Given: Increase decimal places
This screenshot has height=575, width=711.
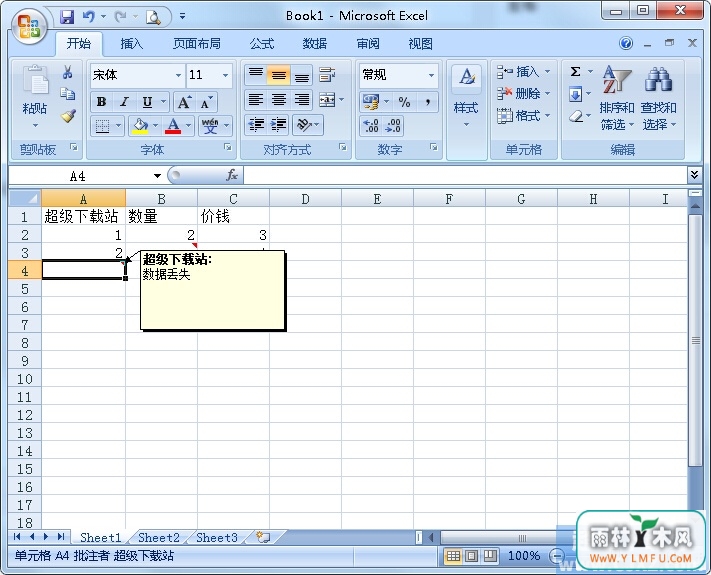Looking at the screenshot, I should 371,126.
